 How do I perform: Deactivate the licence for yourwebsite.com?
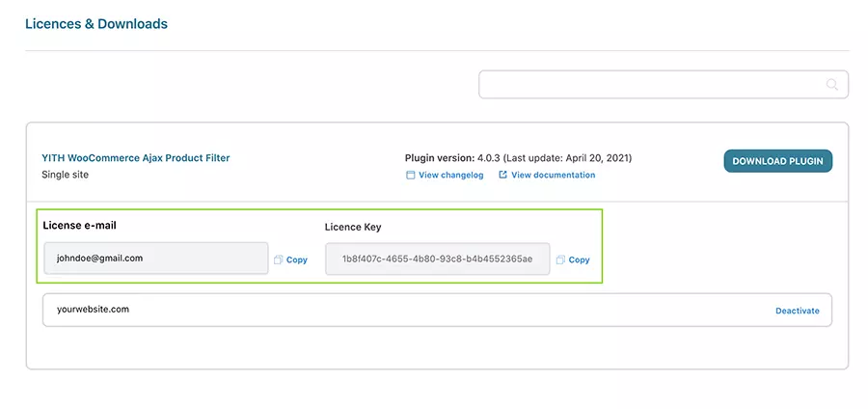797,311
